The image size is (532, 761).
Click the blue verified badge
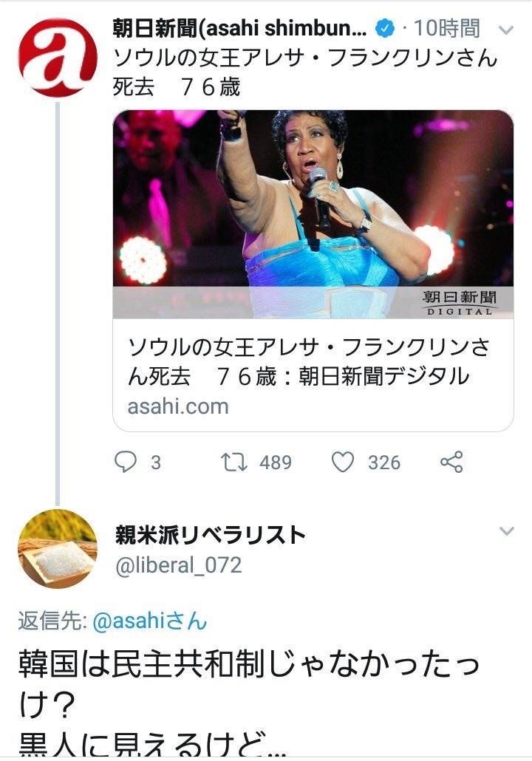pyautogui.click(x=385, y=30)
